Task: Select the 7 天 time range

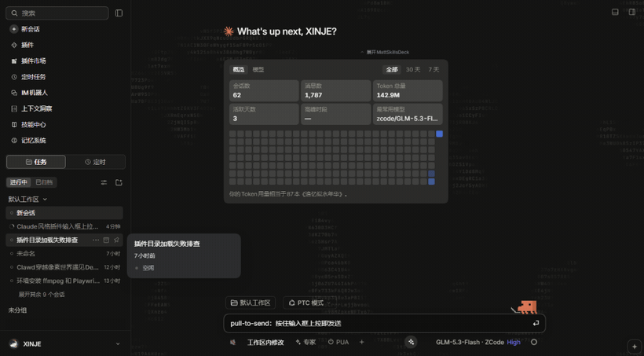Action: pyautogui.click(x=434, y=69)
